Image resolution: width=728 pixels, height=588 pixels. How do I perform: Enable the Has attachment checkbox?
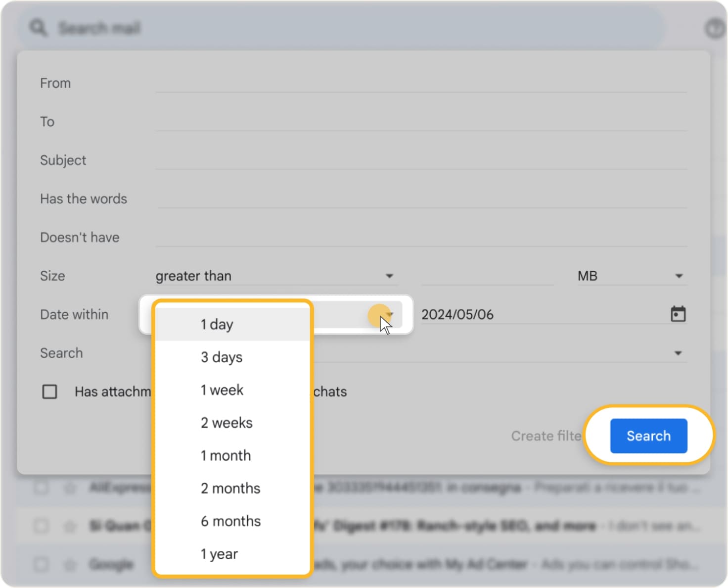(x=49, y=392)
